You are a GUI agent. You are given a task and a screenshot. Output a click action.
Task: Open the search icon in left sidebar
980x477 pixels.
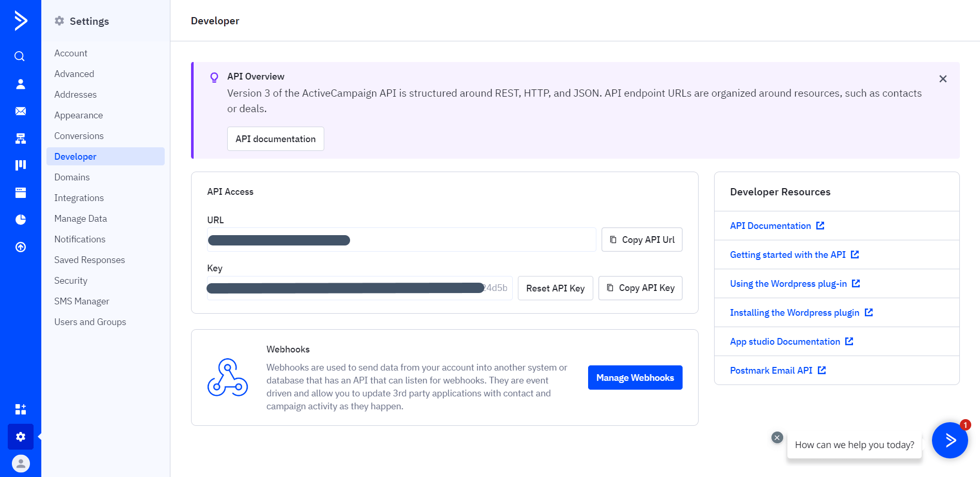click(20, 56)
